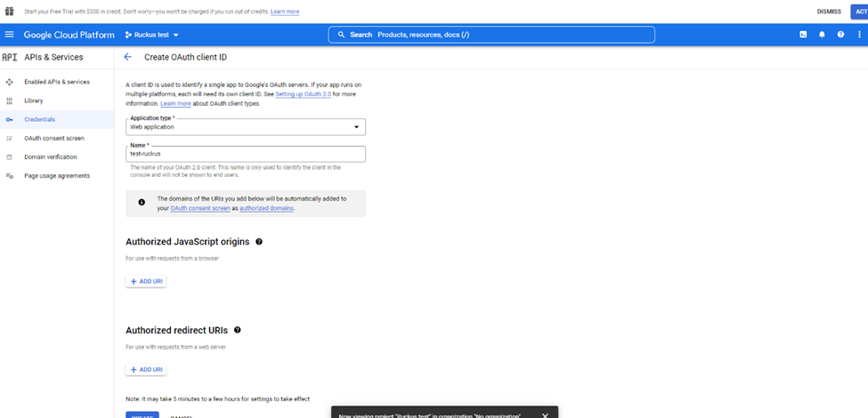Viewport: 868px width, 418px height.
Task: Click the Page usage agreements icon
Action: tap(9, 176)
